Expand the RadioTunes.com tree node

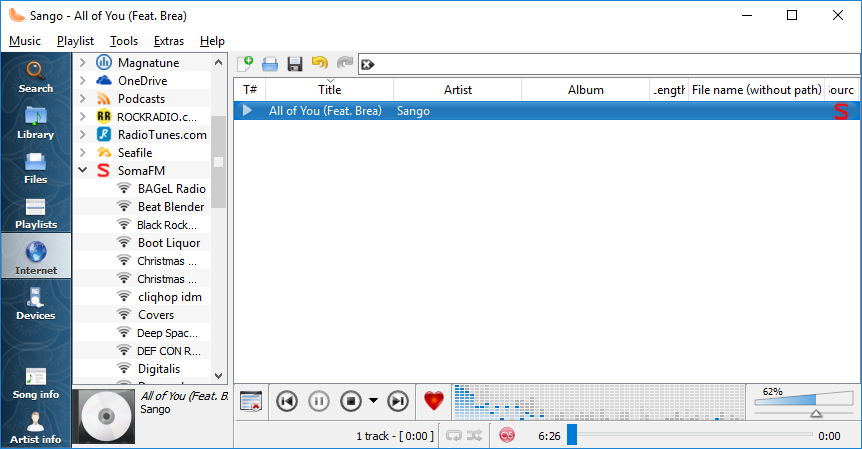tap(82, 135)
